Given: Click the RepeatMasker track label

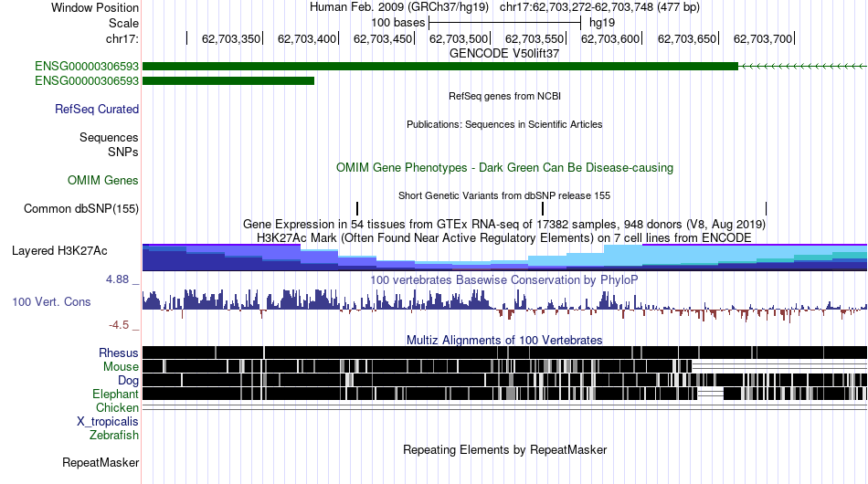Looking at the screenshot, I should (x=101, y=462).
